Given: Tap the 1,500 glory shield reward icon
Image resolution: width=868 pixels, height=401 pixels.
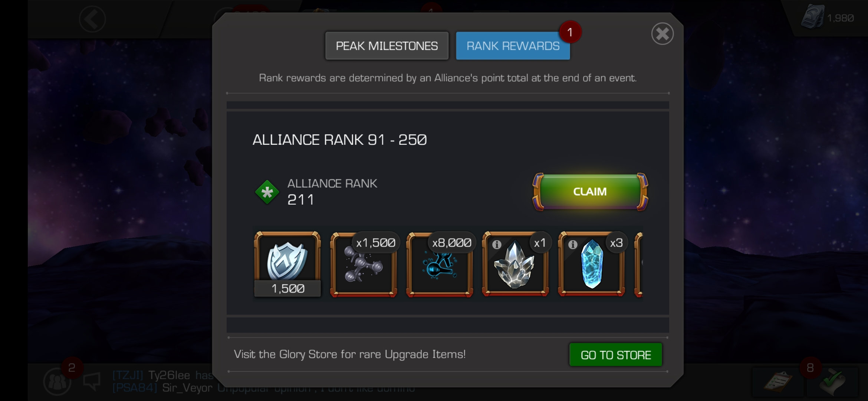Looking at the screenshot, I should click(x=287, y=264).
